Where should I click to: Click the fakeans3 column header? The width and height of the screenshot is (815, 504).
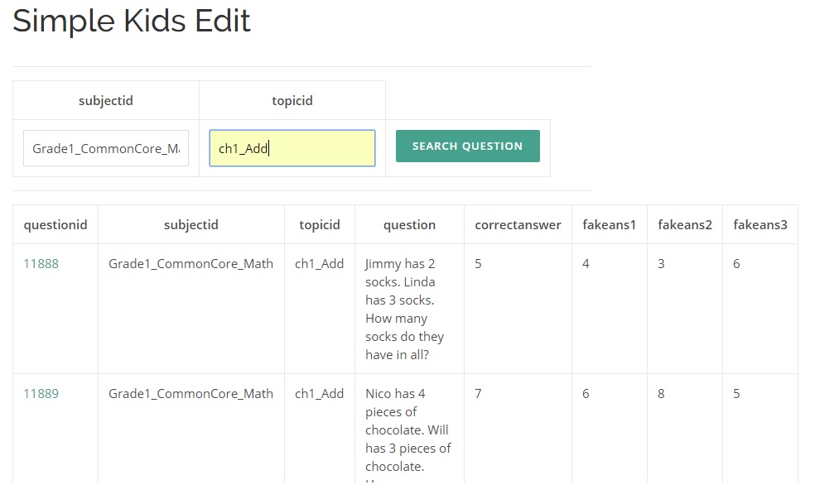pos(760,225)
